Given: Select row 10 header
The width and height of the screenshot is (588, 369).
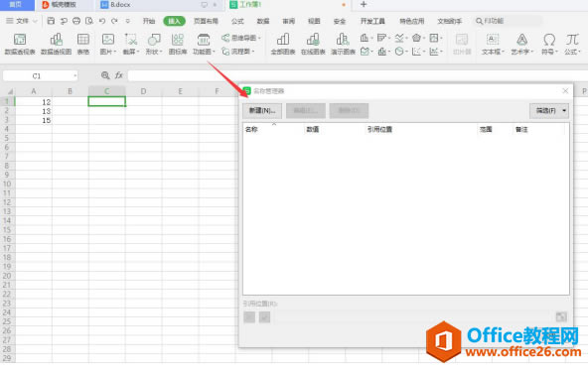Looking at the screenshot, I should 7,184.
